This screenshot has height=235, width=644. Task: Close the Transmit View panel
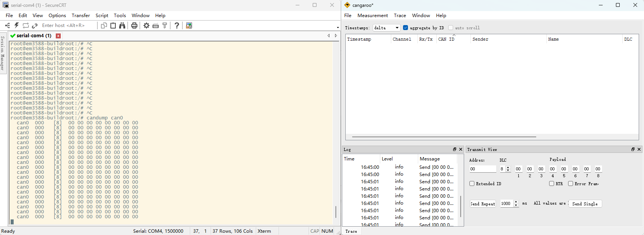click(x=639, y=149)
